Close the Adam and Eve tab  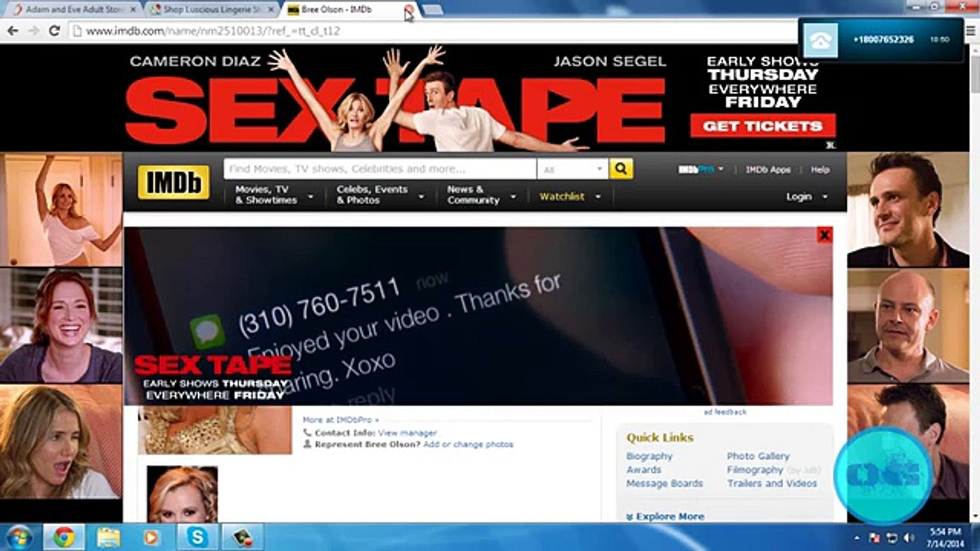coord(133,10)
